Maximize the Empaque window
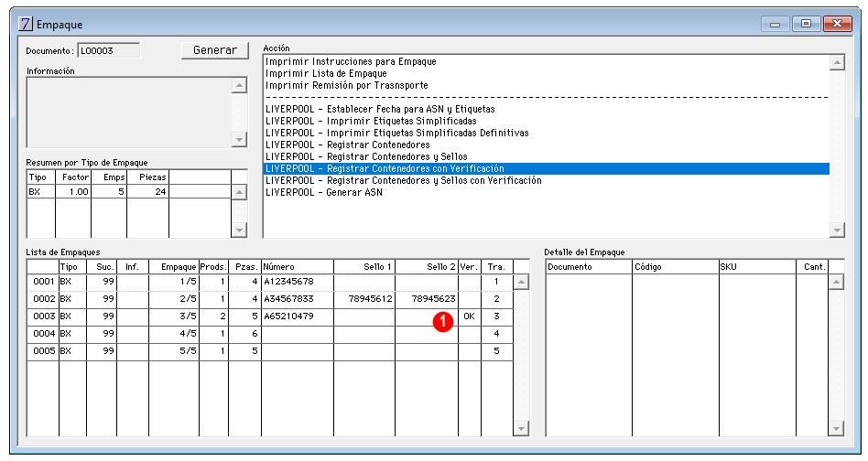Image resolution: width=868 pixels, height=461 pixels. [x=806, y=24]
